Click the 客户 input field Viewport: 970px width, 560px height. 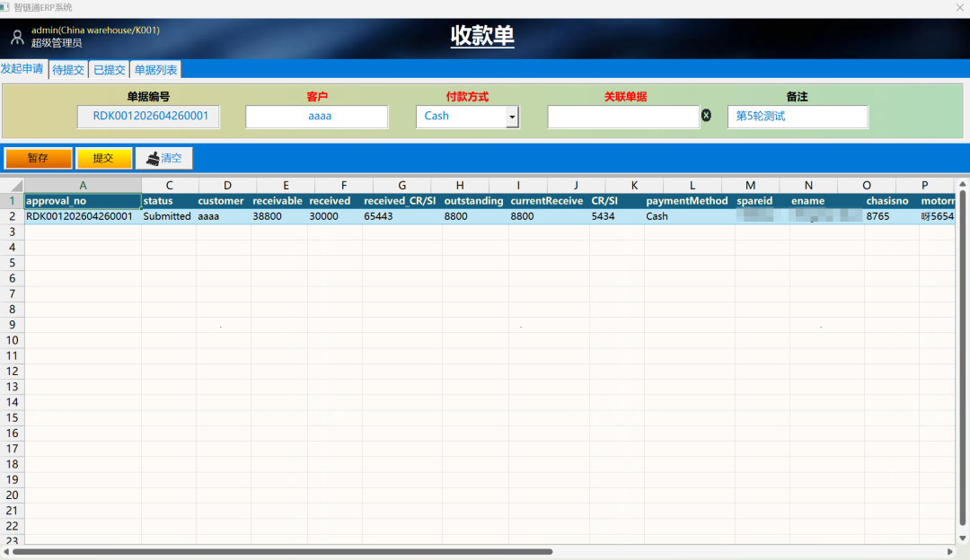(317, 116)
